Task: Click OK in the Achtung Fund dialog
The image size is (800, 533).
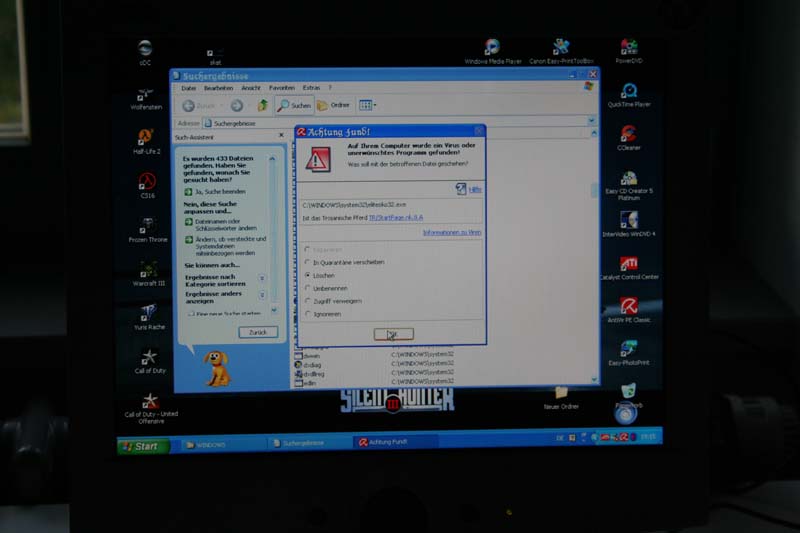Action: pyautogui.click(x=393, y=334)
